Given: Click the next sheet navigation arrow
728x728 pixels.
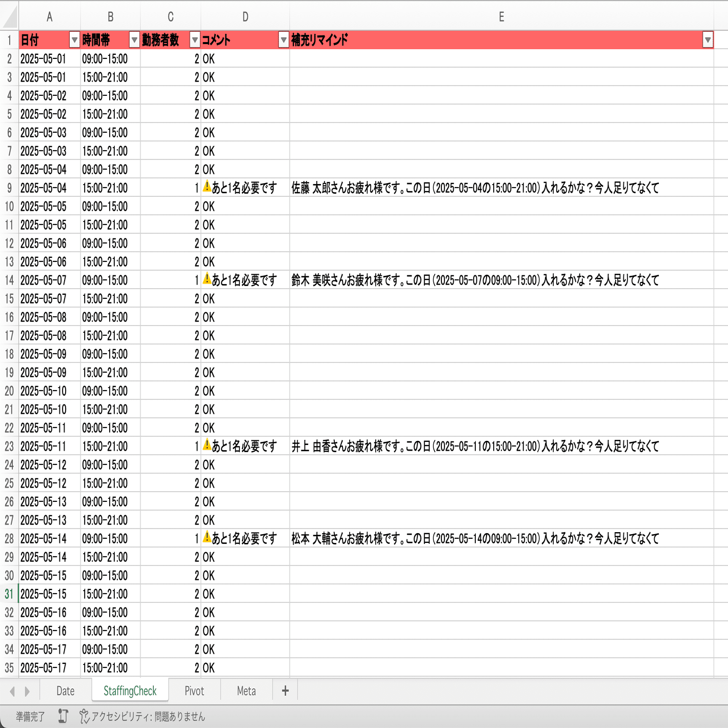Looking at the screenshot, I should click(x=27, y=691).
